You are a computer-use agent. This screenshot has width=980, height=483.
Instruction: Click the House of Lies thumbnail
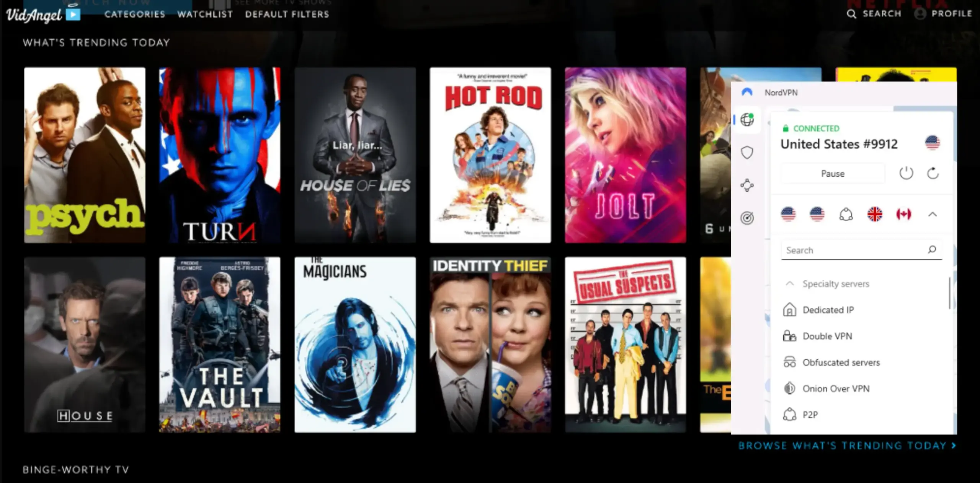point(355,155)
